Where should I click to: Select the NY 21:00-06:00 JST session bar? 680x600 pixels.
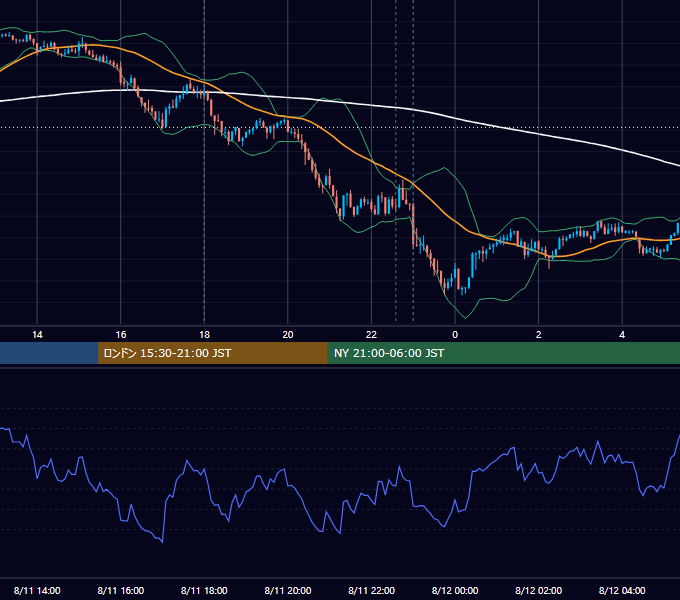point(503,353)
